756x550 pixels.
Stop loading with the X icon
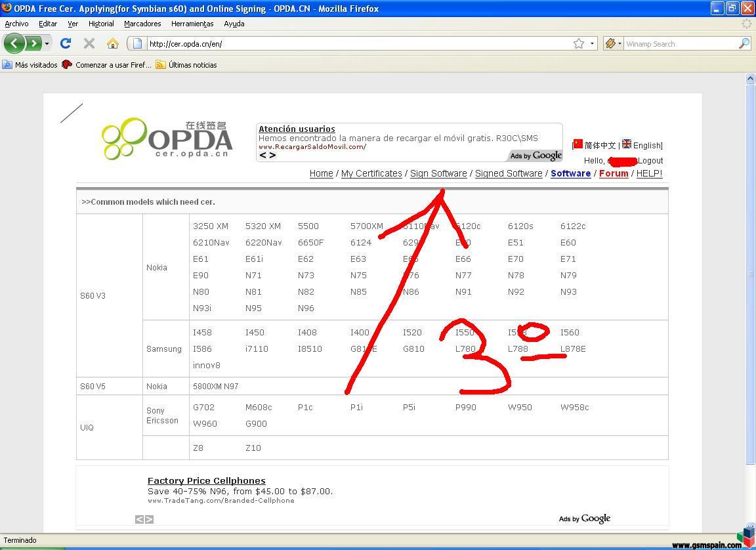pos(89,44)
